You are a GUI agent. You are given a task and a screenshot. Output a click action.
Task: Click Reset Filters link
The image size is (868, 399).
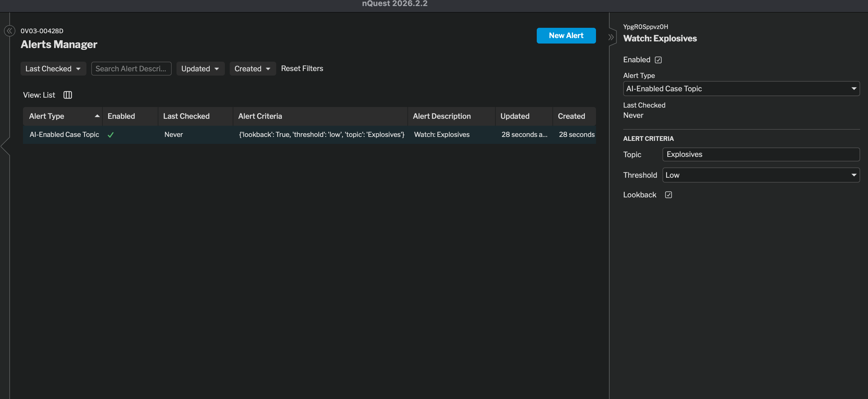coord(302,68)
